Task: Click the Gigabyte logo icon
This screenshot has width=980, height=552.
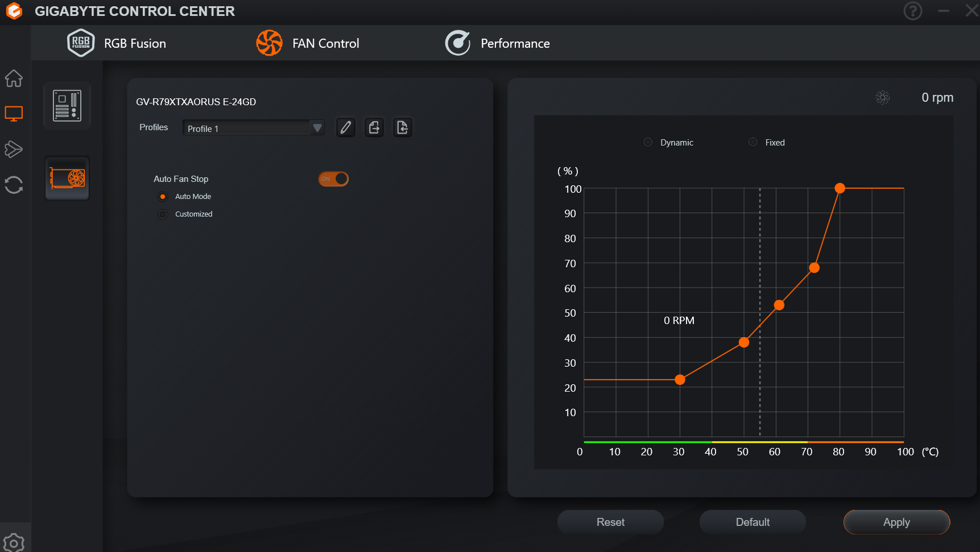Action: [14, 11]
